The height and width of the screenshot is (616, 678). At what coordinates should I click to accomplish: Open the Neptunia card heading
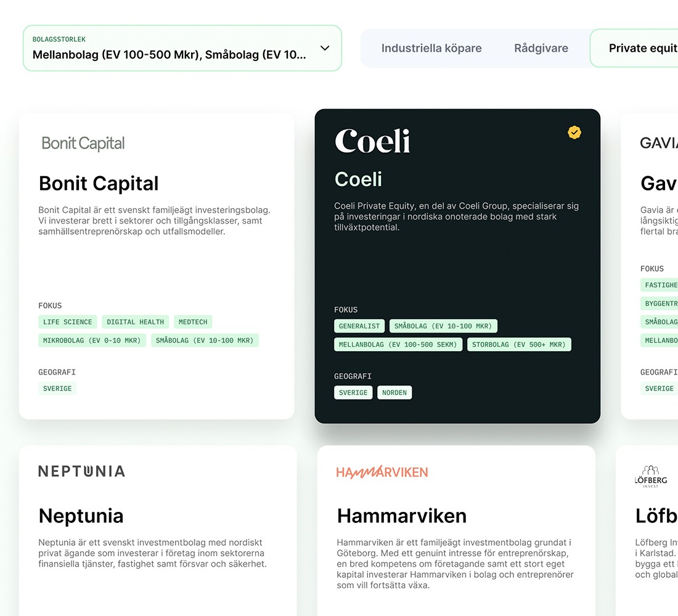[81, 516]
